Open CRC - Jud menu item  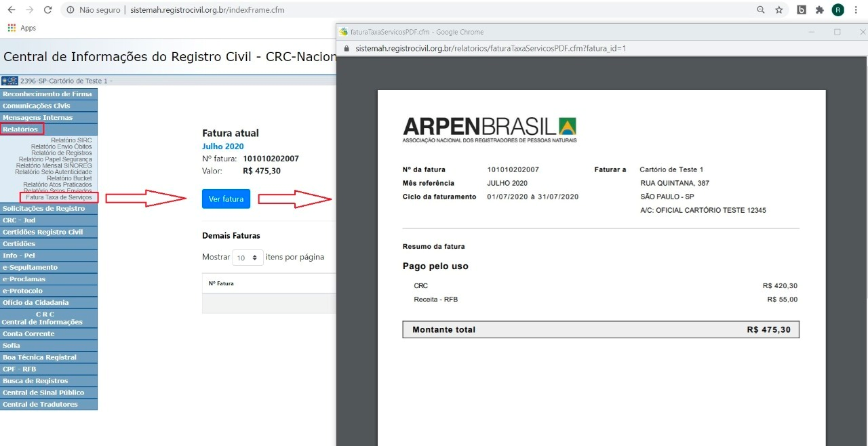49,220
